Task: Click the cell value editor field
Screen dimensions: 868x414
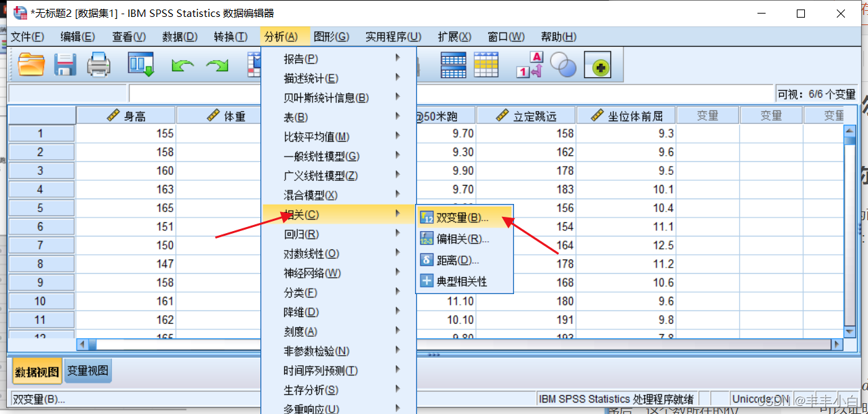Action: (452, 94)
